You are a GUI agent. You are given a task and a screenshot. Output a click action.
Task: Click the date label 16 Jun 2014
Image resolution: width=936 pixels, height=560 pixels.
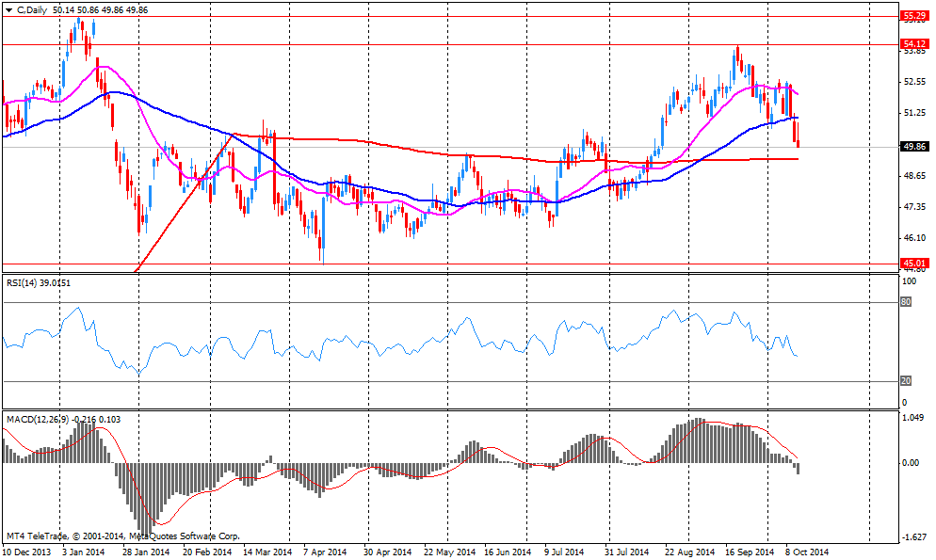pyautogui.click(x=508, y=552)
